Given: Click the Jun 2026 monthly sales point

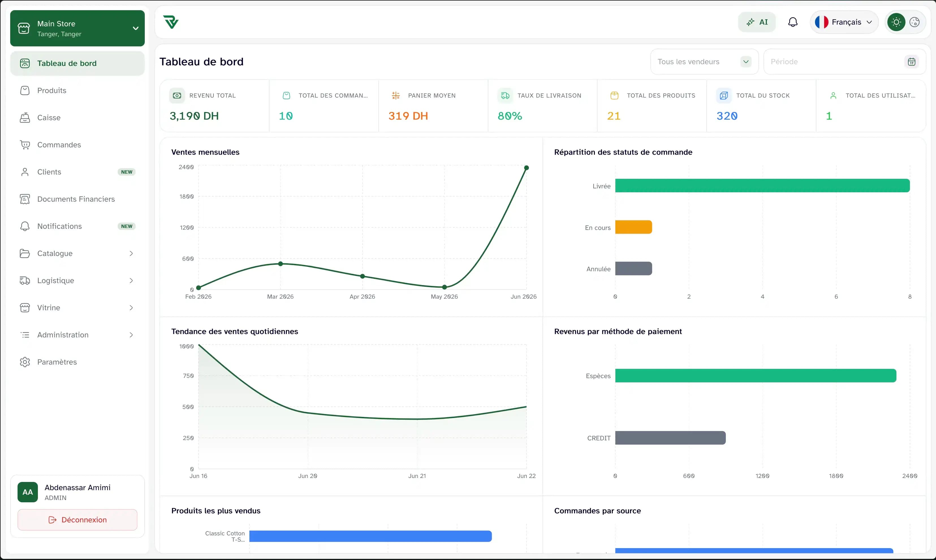Looking at the screenshot, I should click(526, 168).
